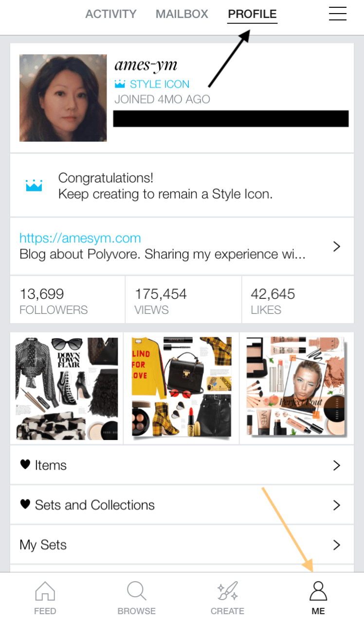The height and width of the screenshot is (620, 364).
Task: Expand the blog description chevron
Action: click(337, 246)
